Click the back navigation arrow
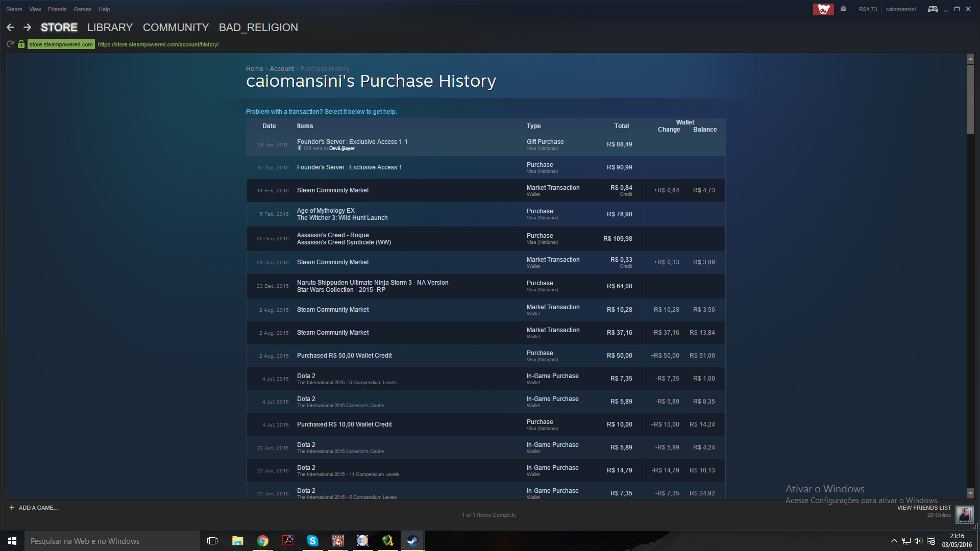The width and height of the screenshot is (980, 551). (x=10, y=28)
